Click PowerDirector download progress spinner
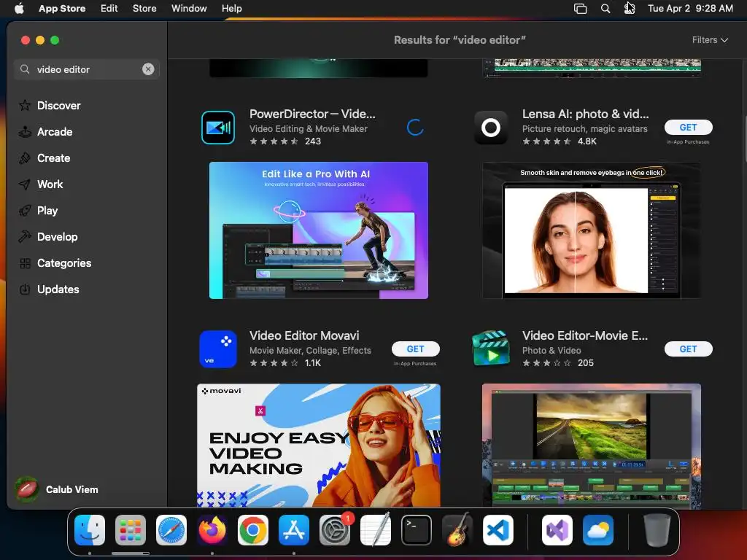This screenshot has width=747, height=560. pos(415,127)
